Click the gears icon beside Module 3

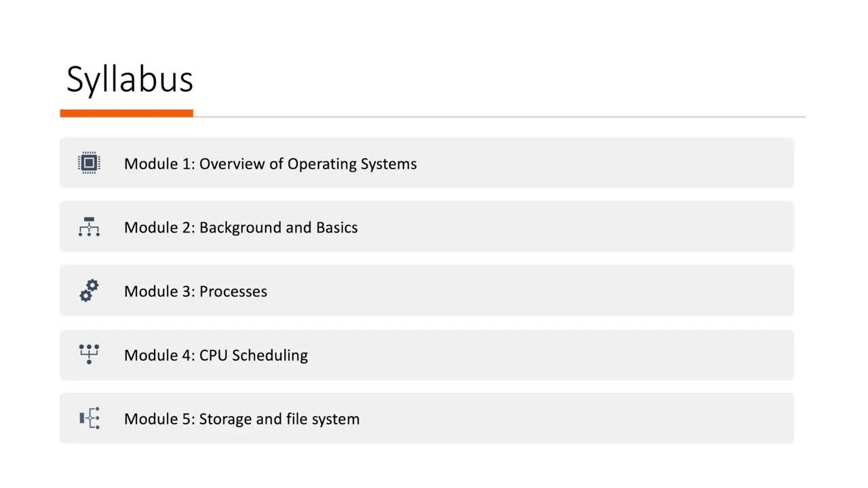[89, 291]
